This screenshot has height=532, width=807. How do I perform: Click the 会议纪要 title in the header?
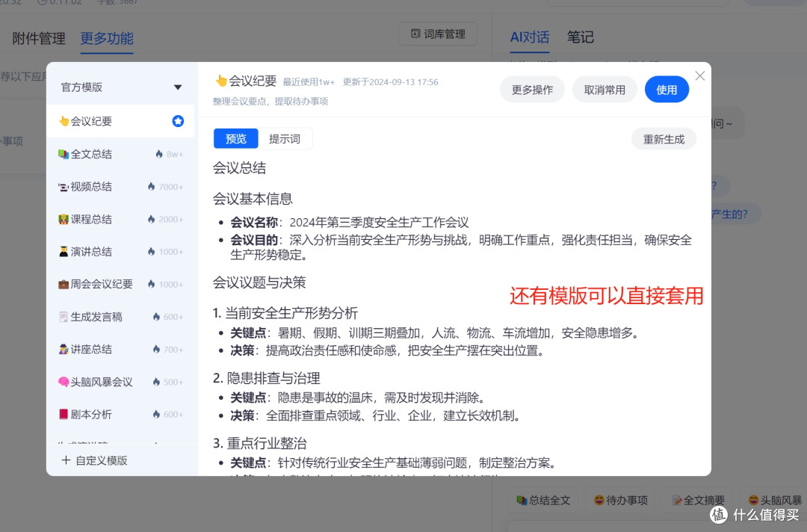(253, 81)
